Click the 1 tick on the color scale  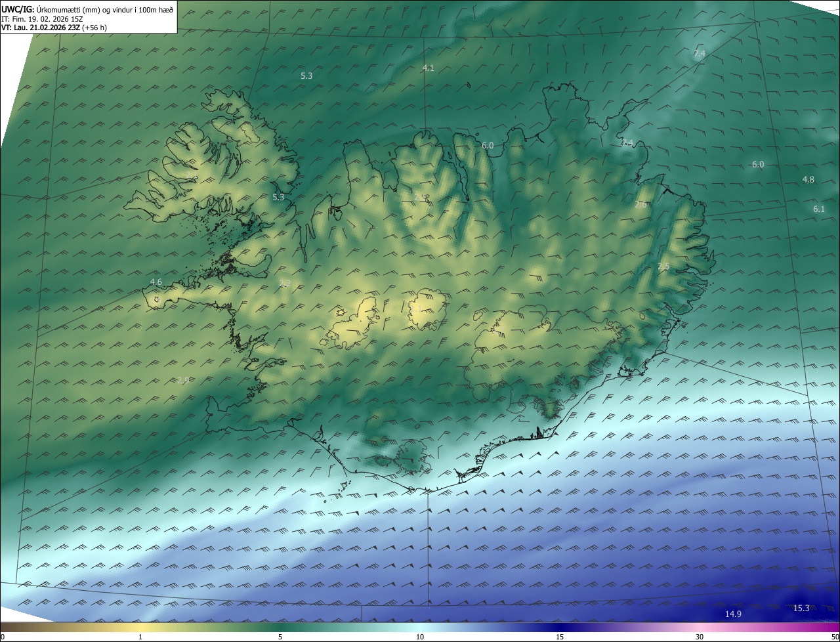(140, 637)
